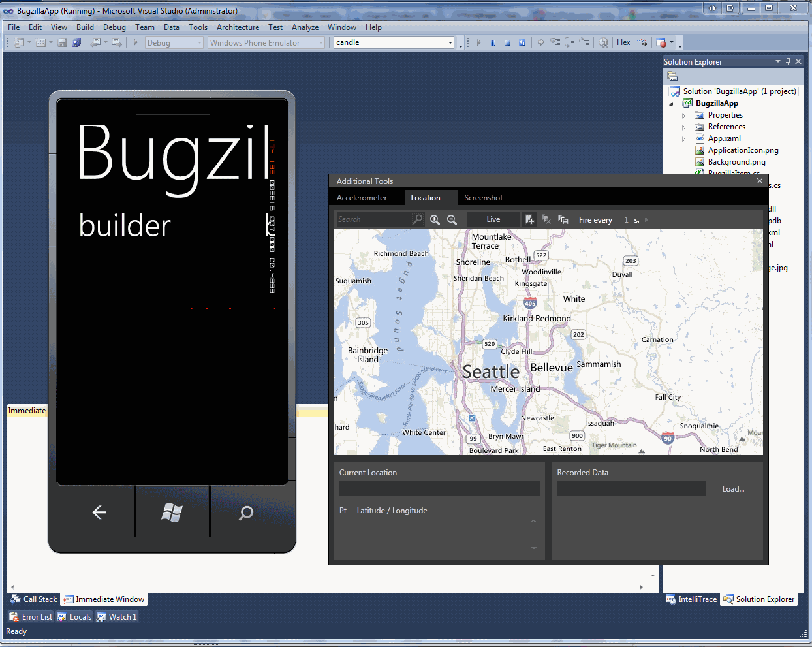The height and width of the screenshot is (647, 812).
Task: Select ApplicationIcon.png in Solution Explorer
Action: tap(743, 150)
